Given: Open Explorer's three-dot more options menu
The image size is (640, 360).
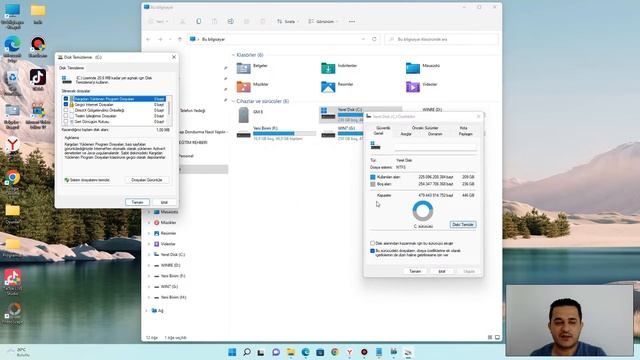Looking at the screenshot, I should point(352,21).
